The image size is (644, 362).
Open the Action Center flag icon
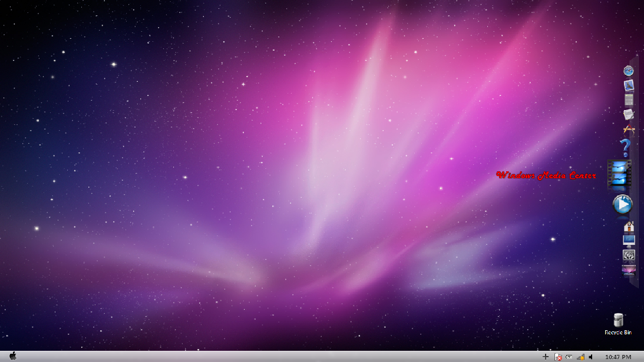(558, 357)
